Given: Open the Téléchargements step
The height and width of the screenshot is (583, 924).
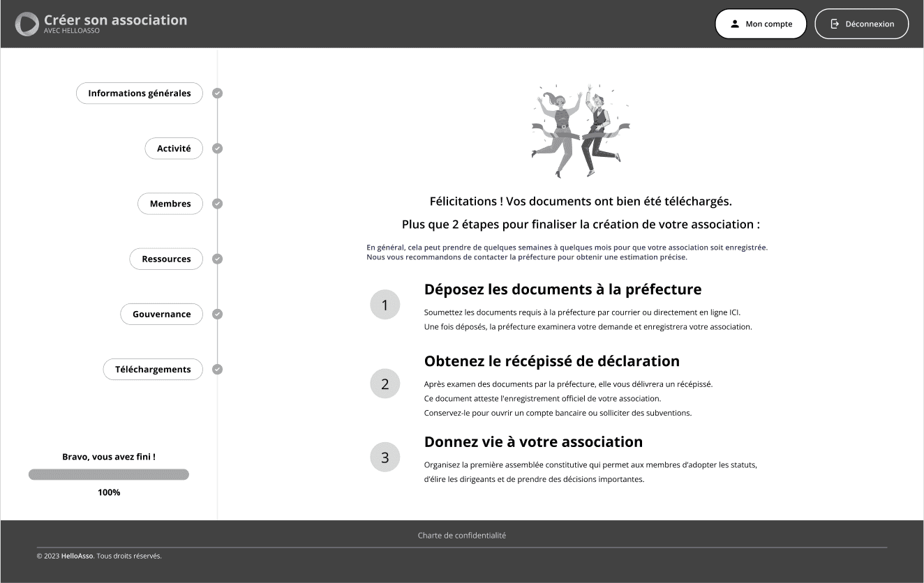Looking at the screenshot, I should (x=153, y=370).
